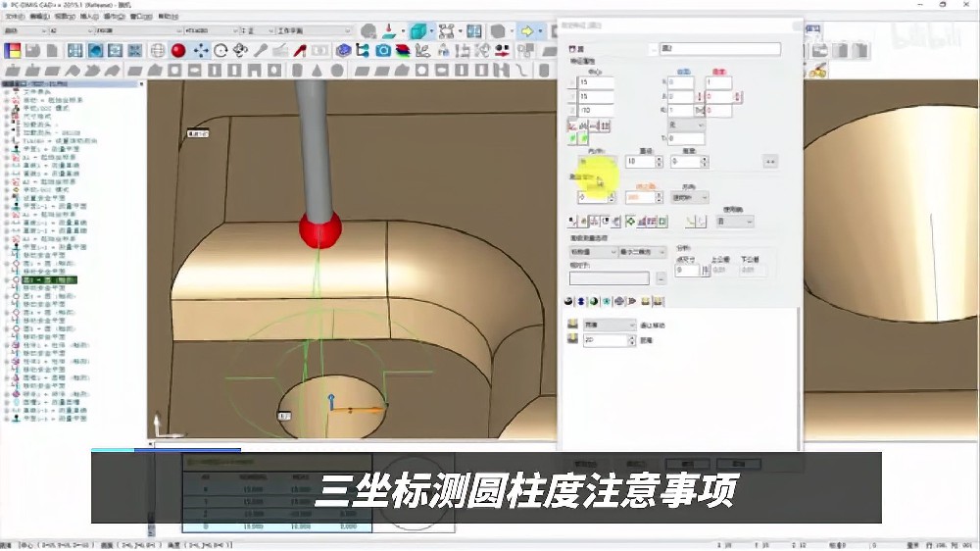980x551 pixels.
Task: Click the blue 3D cube CAD icon
Action: tap(343, 51)
